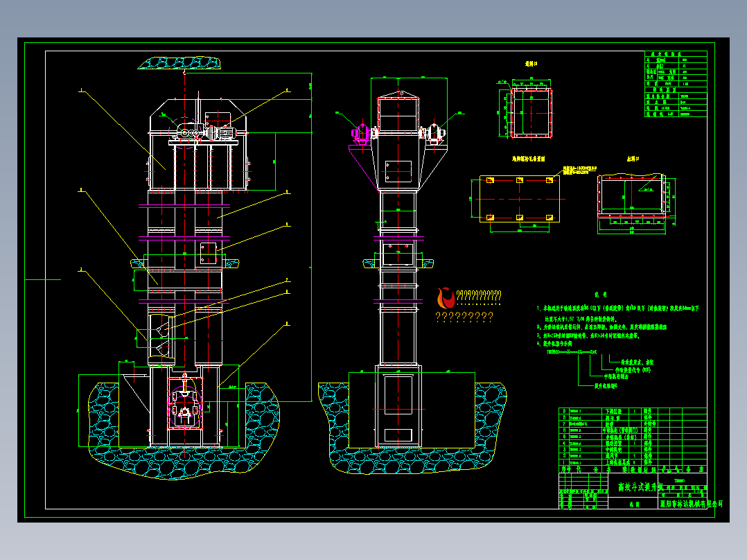Click the 地脚螺栓孔布置图 view label

528,159
